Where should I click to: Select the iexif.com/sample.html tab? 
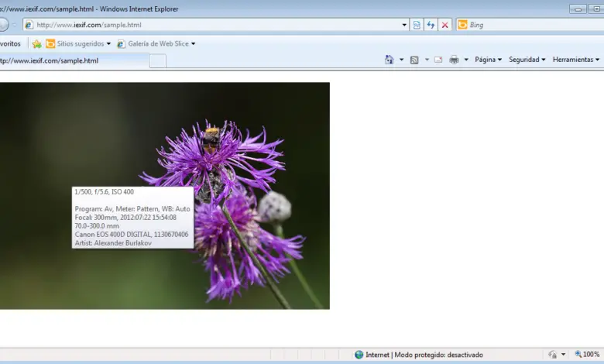coord(74,60)
